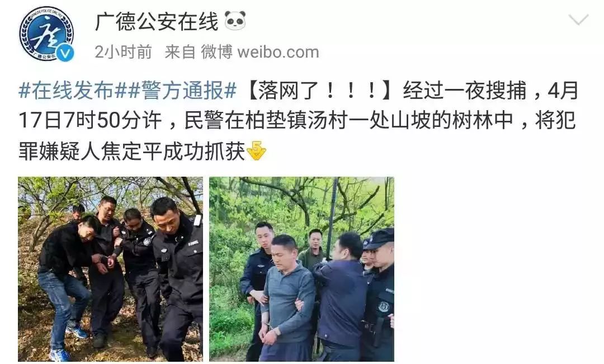Click the police emblem logo circle
The height and width of the screenshot is (364, 604).
click(x=46, y=34)
